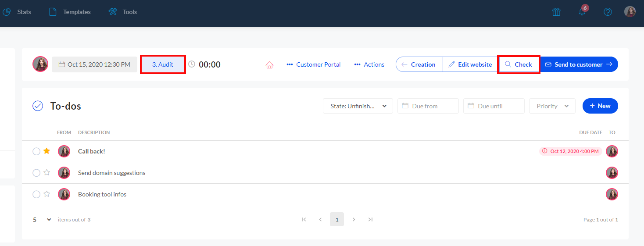Open user profile avatar in top bar
Screen dimensions: 644x246
(x=630, y=12)
